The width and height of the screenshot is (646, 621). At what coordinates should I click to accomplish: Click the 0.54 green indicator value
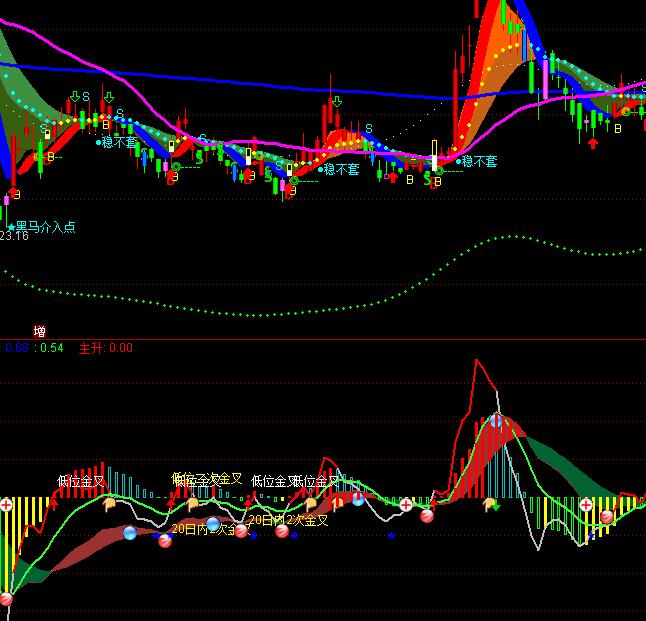click(51, 348)
